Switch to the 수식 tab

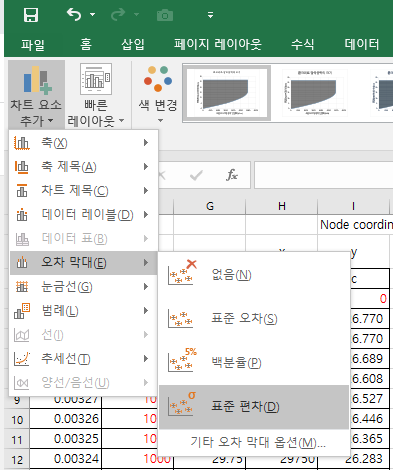(x=302, y=44)
